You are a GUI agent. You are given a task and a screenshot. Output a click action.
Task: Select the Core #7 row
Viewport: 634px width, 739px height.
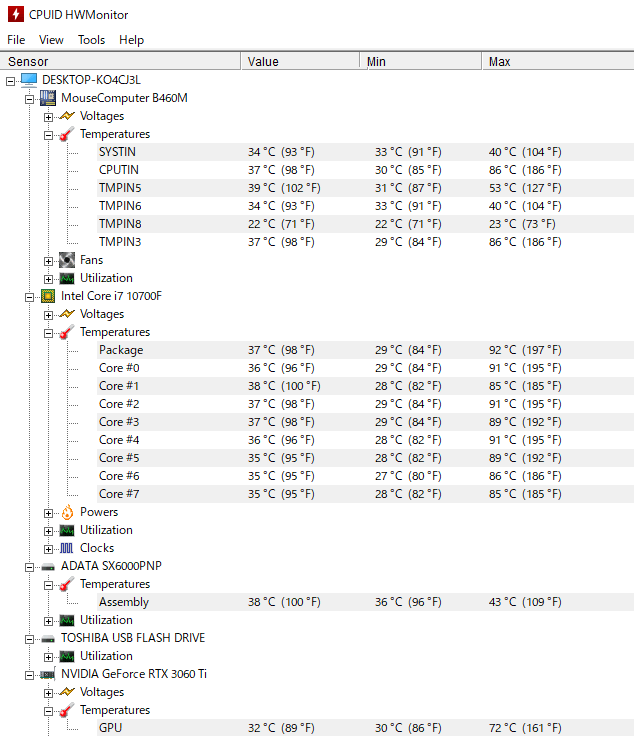pos(365,494)
